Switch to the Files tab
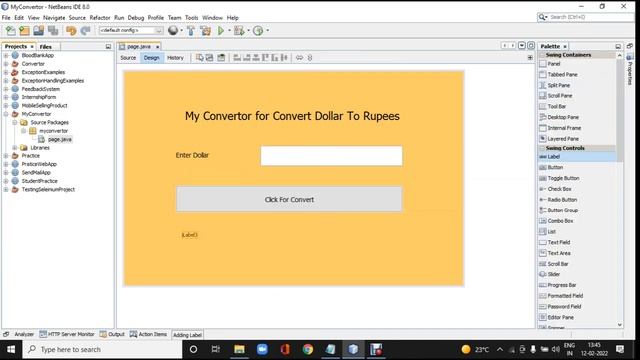 46,47
